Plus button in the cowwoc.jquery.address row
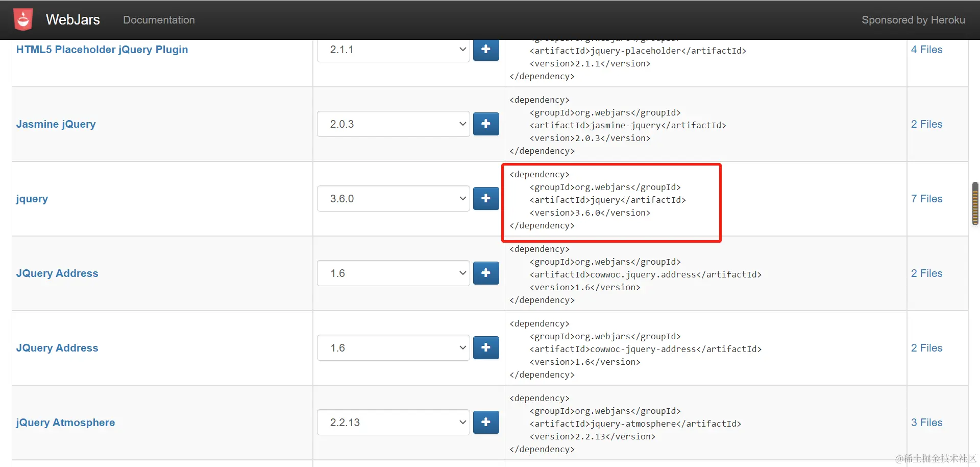Viewport: 980px width, 467px height. tap(486, 273)
